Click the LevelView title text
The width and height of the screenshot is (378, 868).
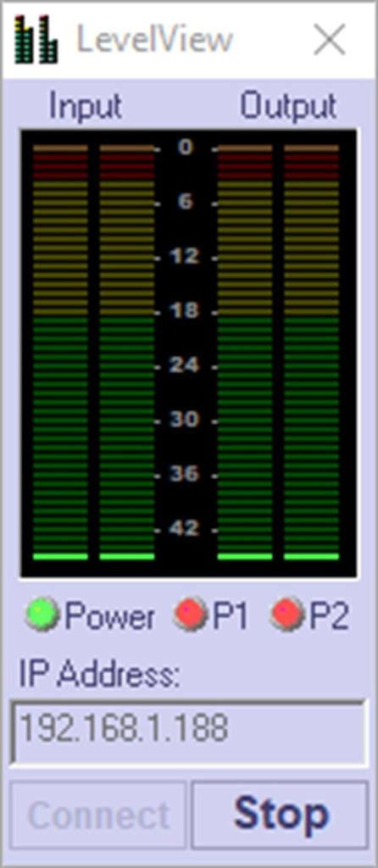pyautogui.click(x=155, y=39)
